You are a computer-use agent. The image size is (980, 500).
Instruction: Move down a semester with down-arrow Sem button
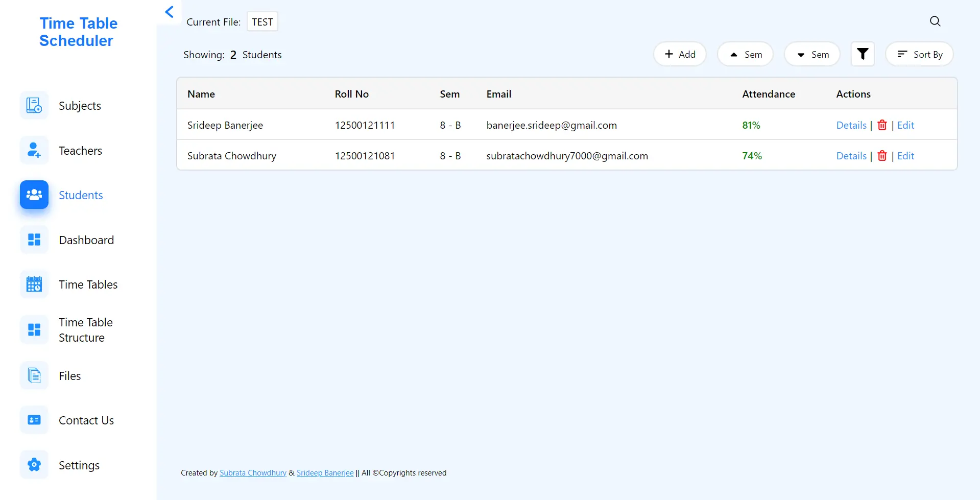[812, 54]
